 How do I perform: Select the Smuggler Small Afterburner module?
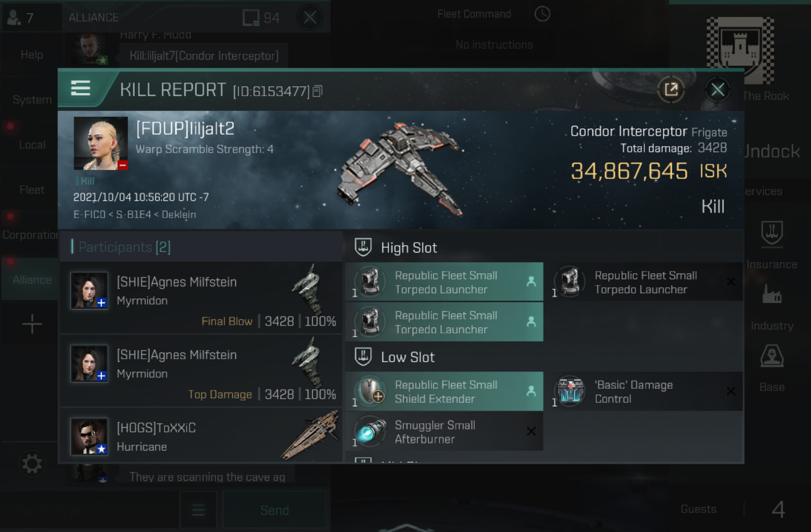click(x=444, y=432)
